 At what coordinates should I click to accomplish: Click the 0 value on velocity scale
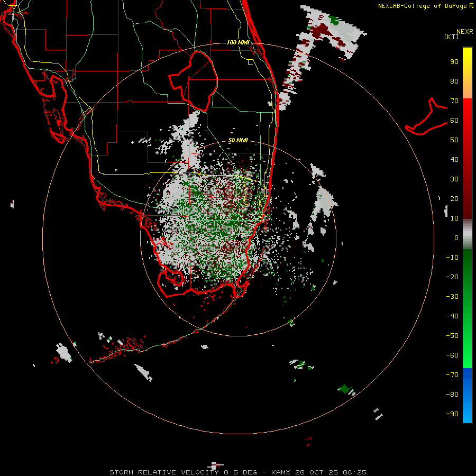tap(456, 238)
